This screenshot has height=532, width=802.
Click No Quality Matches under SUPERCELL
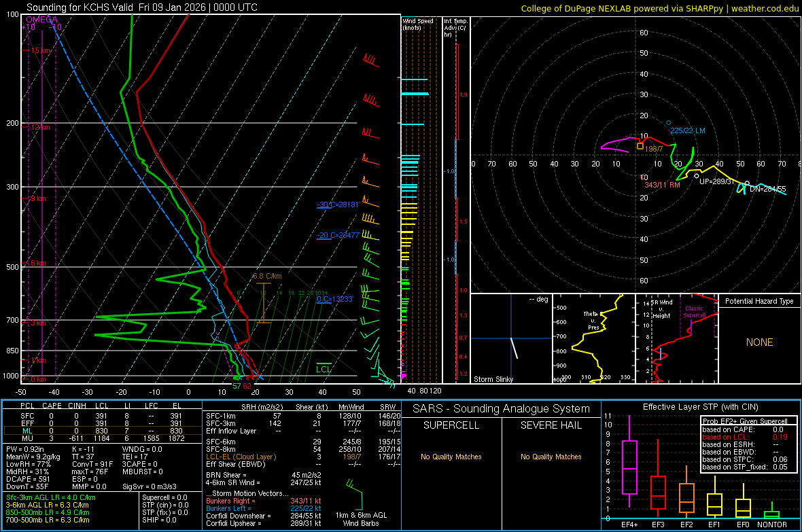(451, 457)
